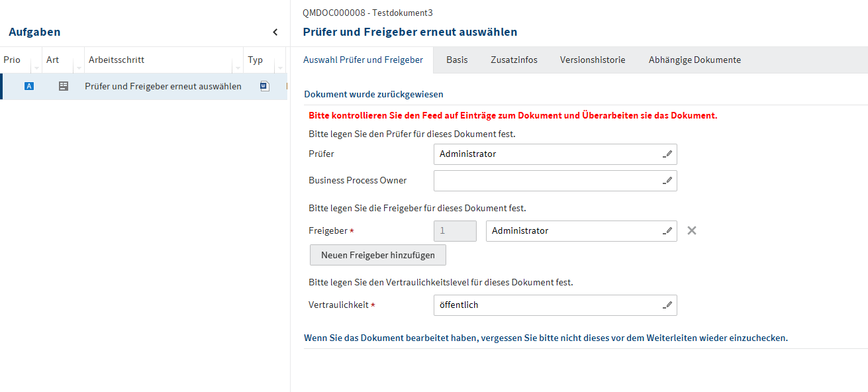
Task: Select the Prüfer und Freigeber erneut auswählen task
Action: (x=163, y=86)
